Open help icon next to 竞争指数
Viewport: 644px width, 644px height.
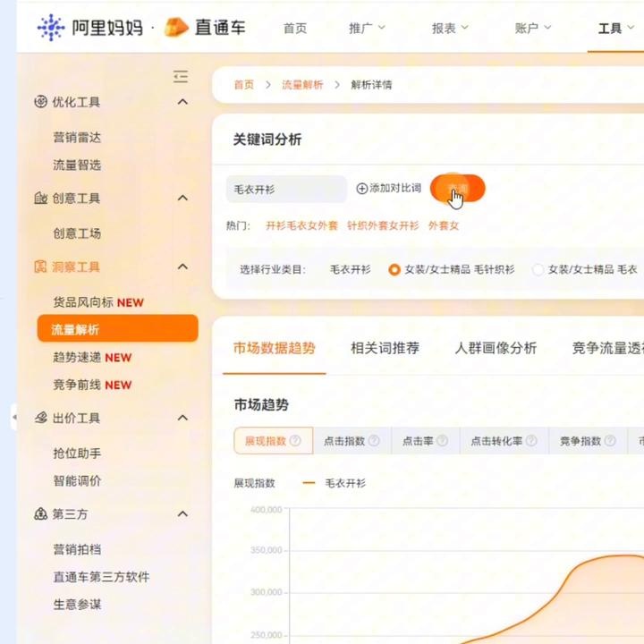click(610, 441)
